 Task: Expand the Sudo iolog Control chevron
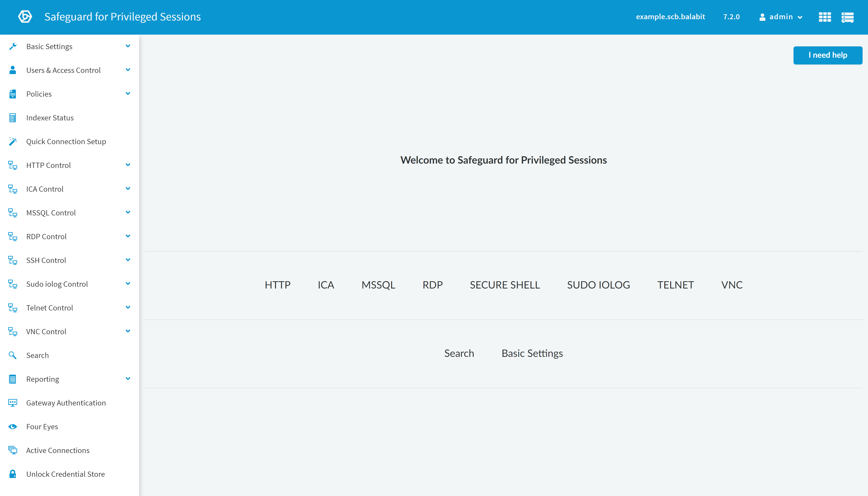point(128,284)
